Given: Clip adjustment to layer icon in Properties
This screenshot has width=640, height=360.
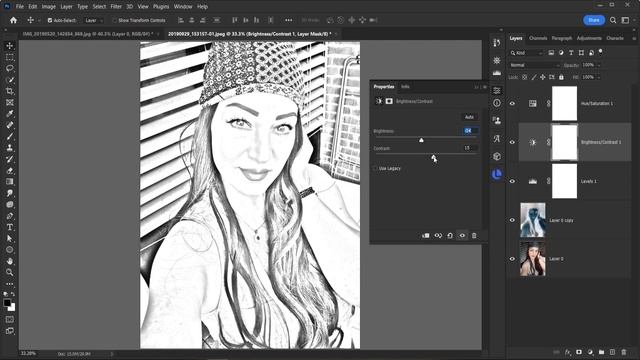Looking at the screenshot, I should pyautogui.click(x=426, y=236).
